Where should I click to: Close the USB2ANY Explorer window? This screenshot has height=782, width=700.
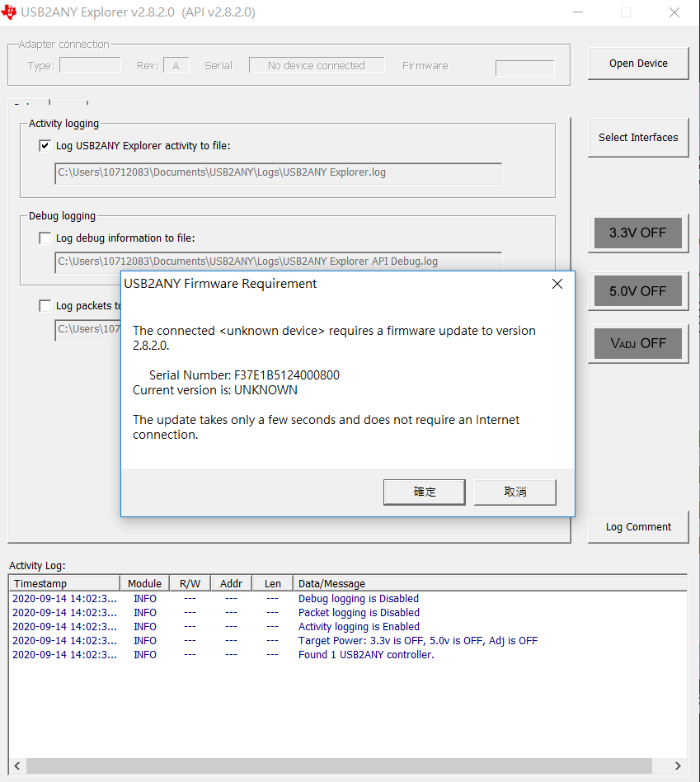point(674,12)
